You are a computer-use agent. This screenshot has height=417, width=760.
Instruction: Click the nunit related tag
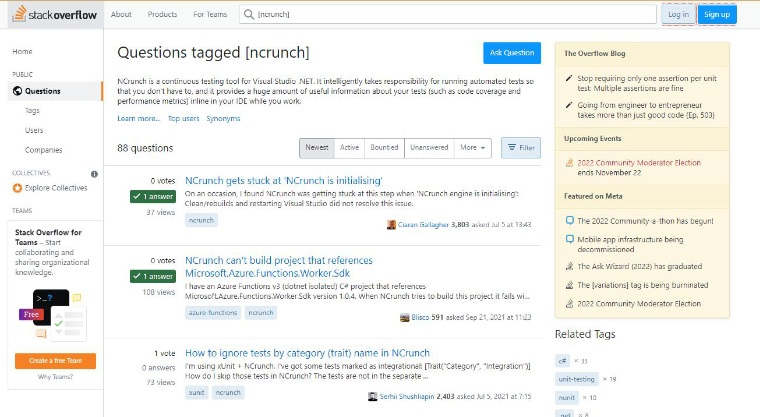[567, 398]
